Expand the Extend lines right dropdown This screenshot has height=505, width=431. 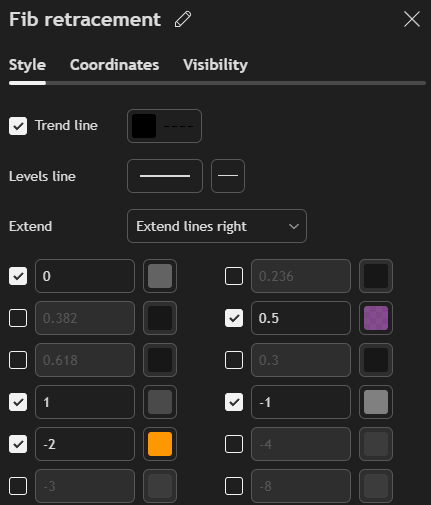pos(217,226)
